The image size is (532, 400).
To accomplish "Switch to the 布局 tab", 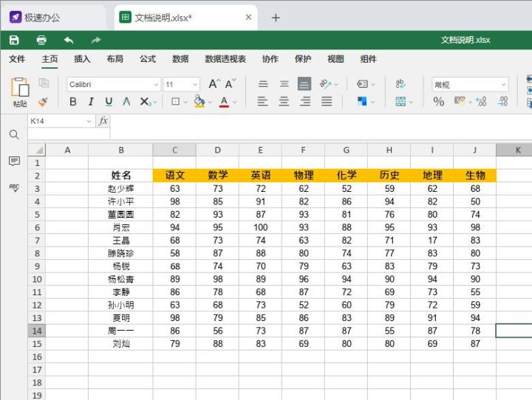I will (115, 59).
